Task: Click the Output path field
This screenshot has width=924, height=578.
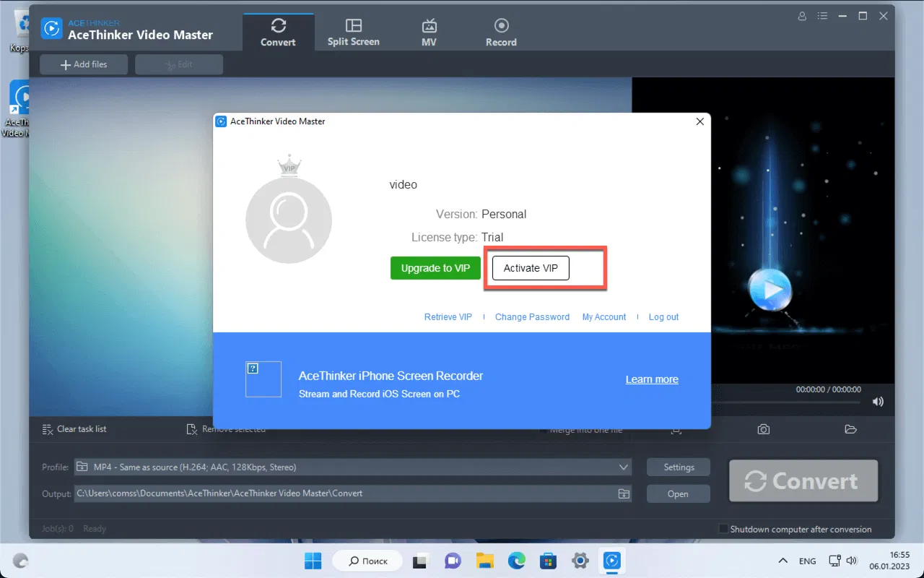Action: pyautogui.click(x=353, y=494)
